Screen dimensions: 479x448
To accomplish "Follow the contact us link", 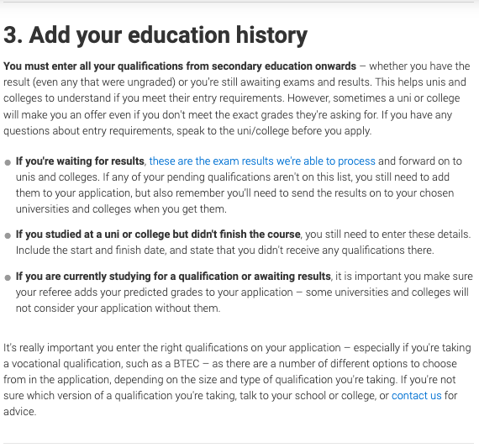I will coord(416,395).
